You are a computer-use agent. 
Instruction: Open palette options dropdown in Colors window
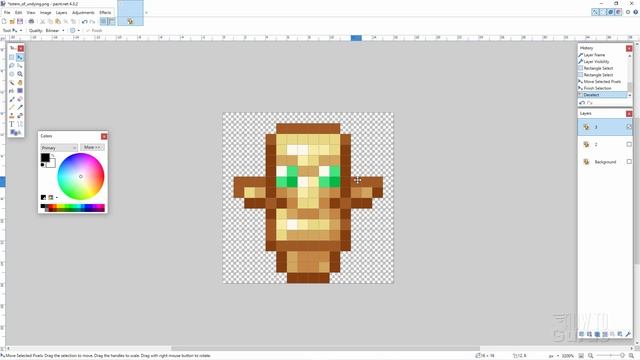click(57, 198)
